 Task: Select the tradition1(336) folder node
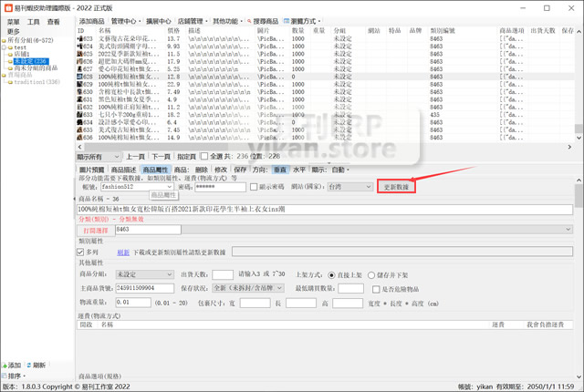[x=36, y=81]
